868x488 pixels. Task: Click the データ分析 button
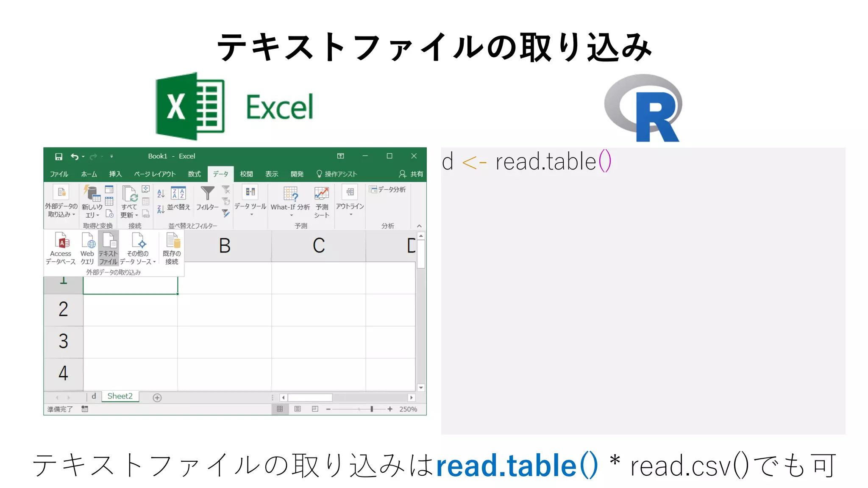click(387, 189)
